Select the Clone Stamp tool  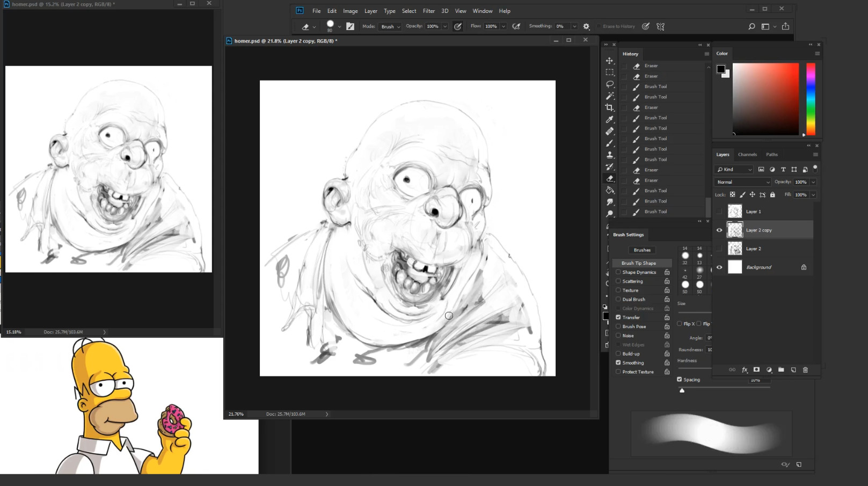pyautogui.click(x=609, y=155)
